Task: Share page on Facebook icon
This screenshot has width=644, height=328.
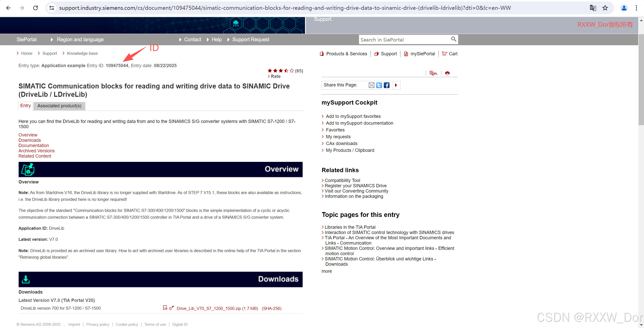Action: click(x=387, y=85)
